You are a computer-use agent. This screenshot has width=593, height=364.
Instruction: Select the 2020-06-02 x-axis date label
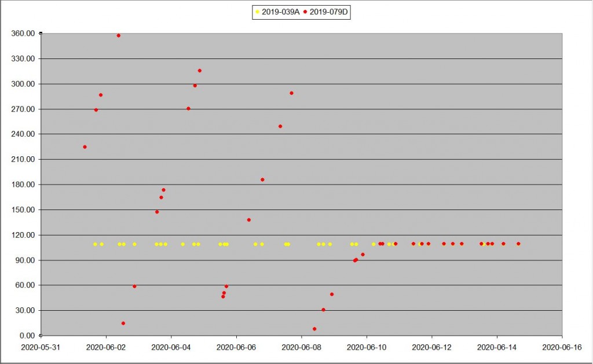(106, 348)
